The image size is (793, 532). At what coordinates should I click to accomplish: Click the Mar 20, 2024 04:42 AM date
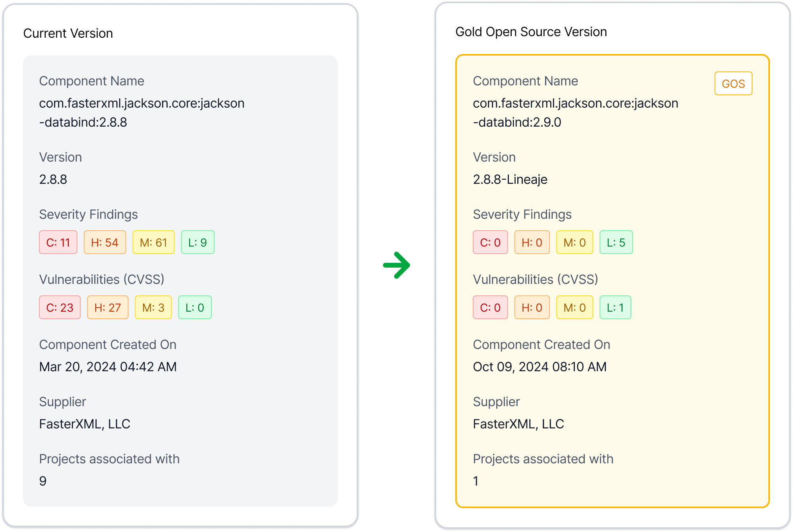pyautogui.click(x=108, y=367)
